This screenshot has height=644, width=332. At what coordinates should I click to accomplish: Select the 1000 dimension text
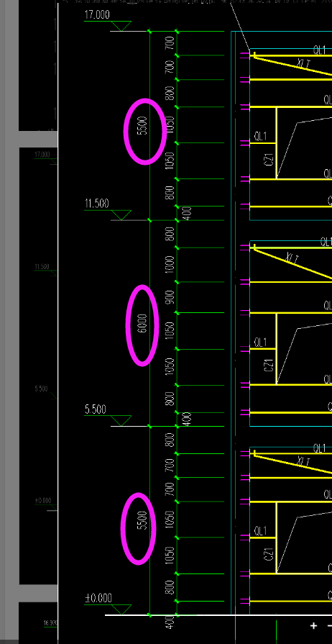point(170,265)
